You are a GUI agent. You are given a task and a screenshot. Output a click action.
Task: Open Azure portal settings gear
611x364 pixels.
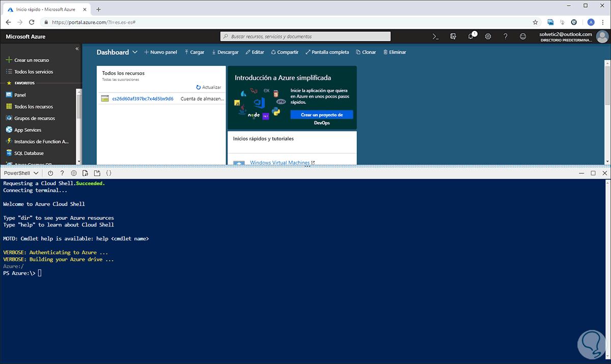click(488, 37)
